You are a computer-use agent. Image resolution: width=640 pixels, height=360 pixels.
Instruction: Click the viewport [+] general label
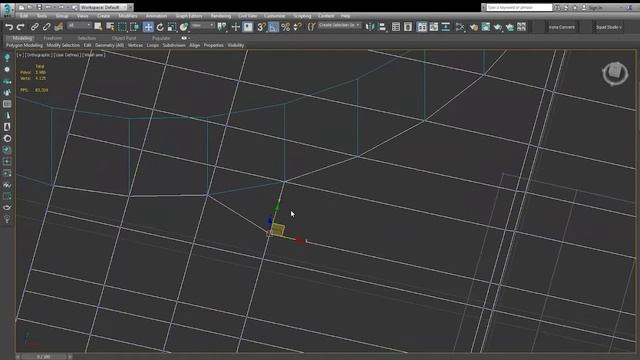pos(20,55)
